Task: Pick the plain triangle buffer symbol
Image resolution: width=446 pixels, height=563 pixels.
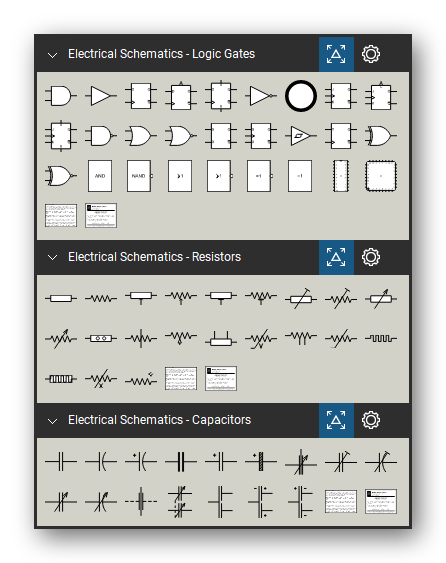Action: pyautogui.click(x=101, y=96)
